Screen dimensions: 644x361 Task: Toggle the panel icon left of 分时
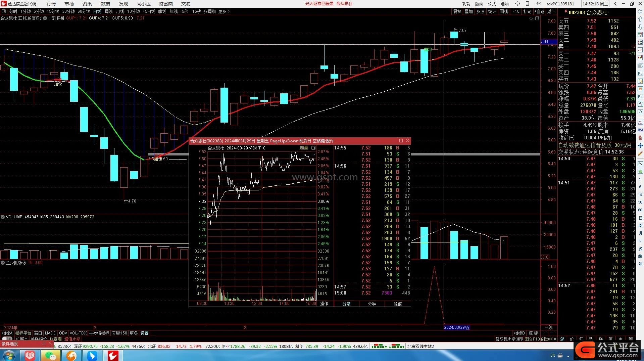pyautogui.click(x=4, y=11)
